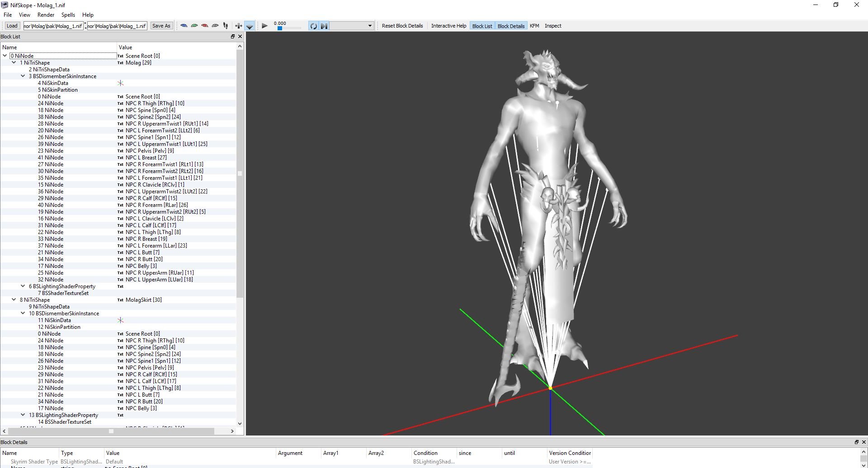Open the Render menu

pos(46,15)
